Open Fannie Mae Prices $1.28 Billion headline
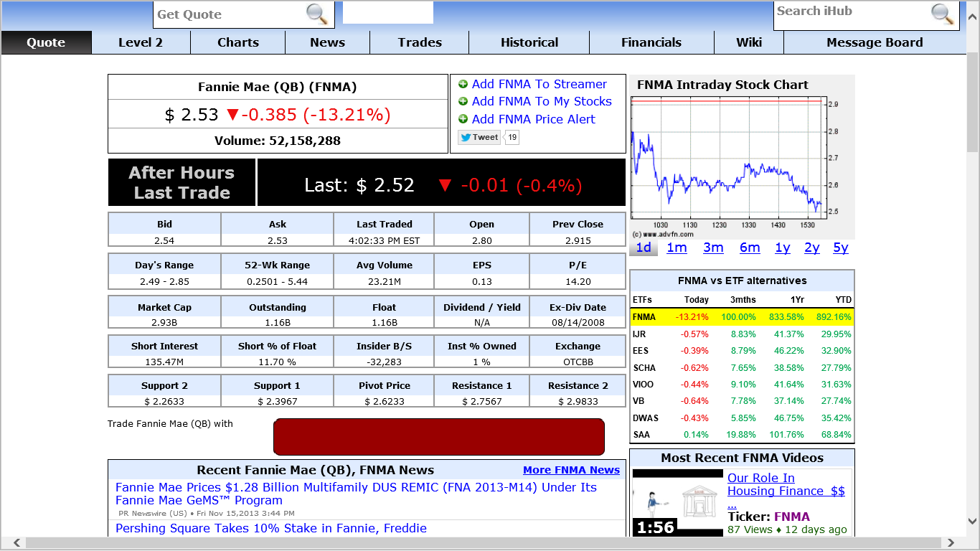980x551 pixels. pos(356,494)
